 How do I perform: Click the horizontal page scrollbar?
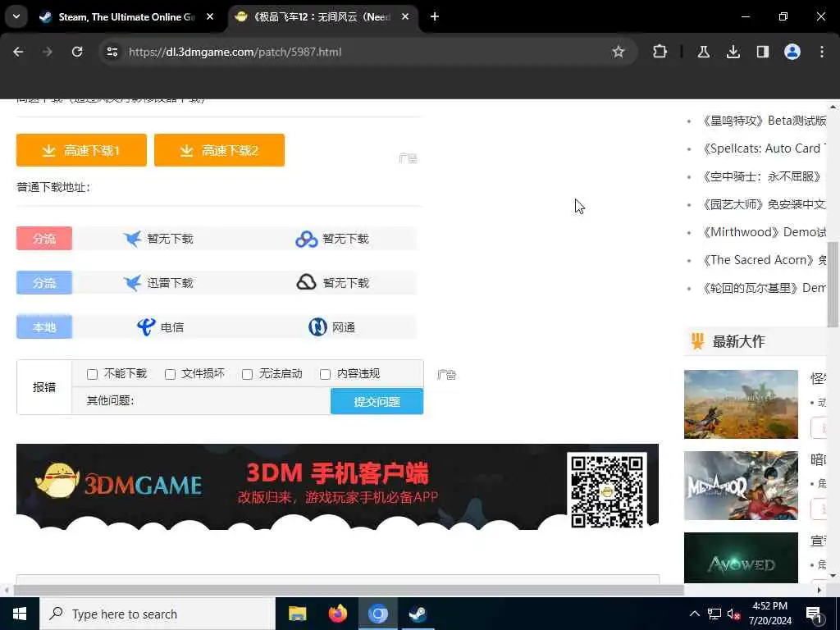tap(348, 591)
